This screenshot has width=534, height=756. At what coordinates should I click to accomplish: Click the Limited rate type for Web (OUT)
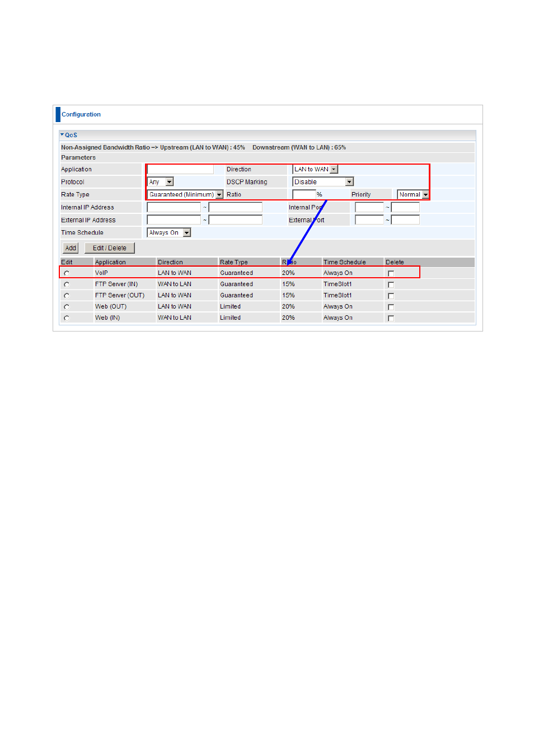click(230, 306)
